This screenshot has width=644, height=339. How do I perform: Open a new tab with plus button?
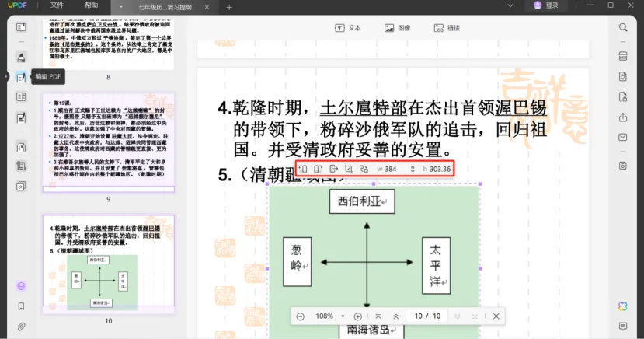point(229,7)
